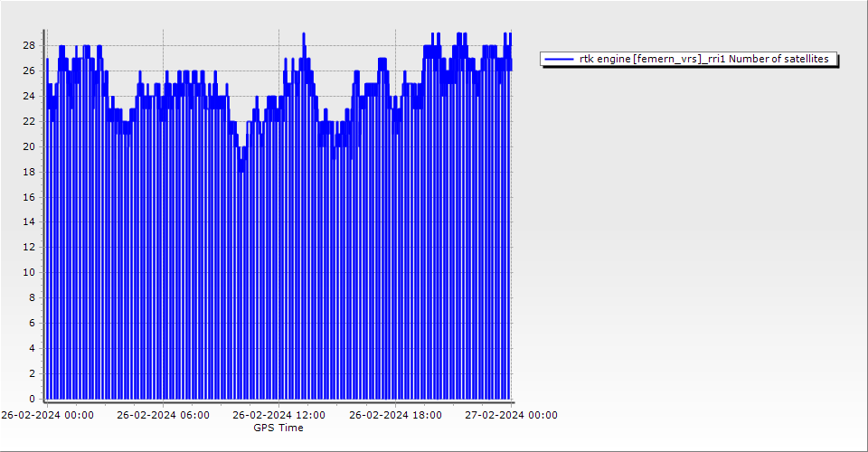
Task: Click the '26-02-2024 12:00' time label
Action: click(278, 415)
